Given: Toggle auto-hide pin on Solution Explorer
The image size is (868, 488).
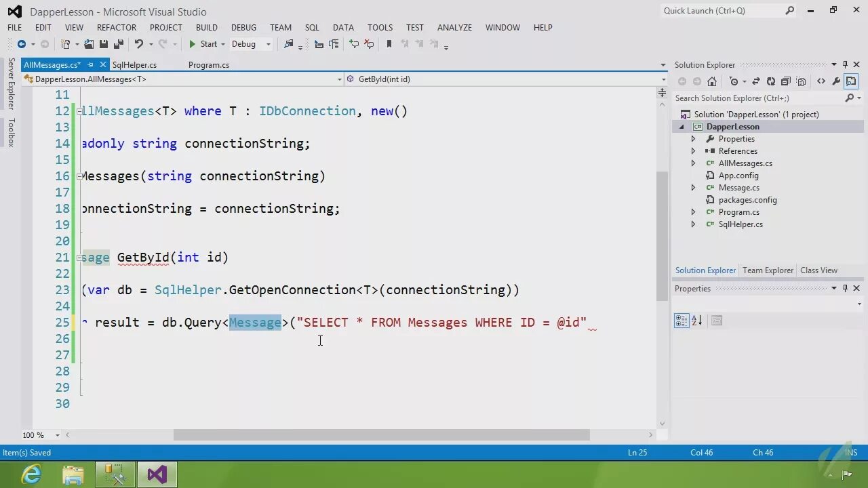Looking at the screenshot, I should [846, 64].
